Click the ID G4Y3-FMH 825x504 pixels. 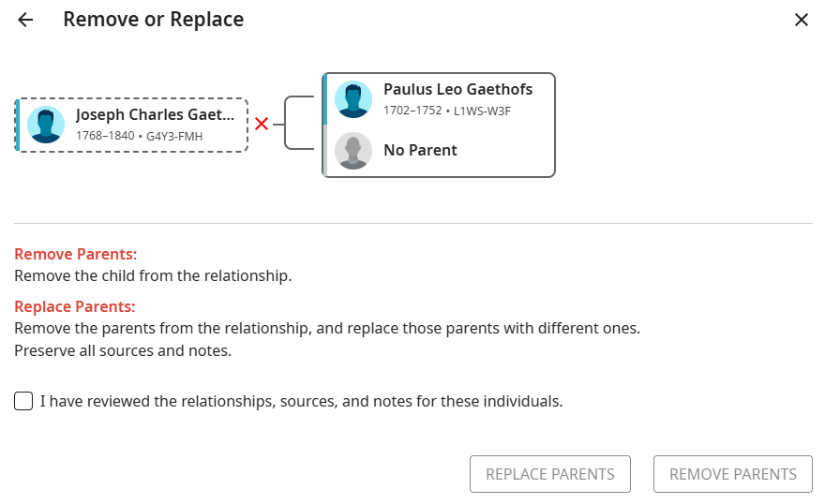point(174,137)
